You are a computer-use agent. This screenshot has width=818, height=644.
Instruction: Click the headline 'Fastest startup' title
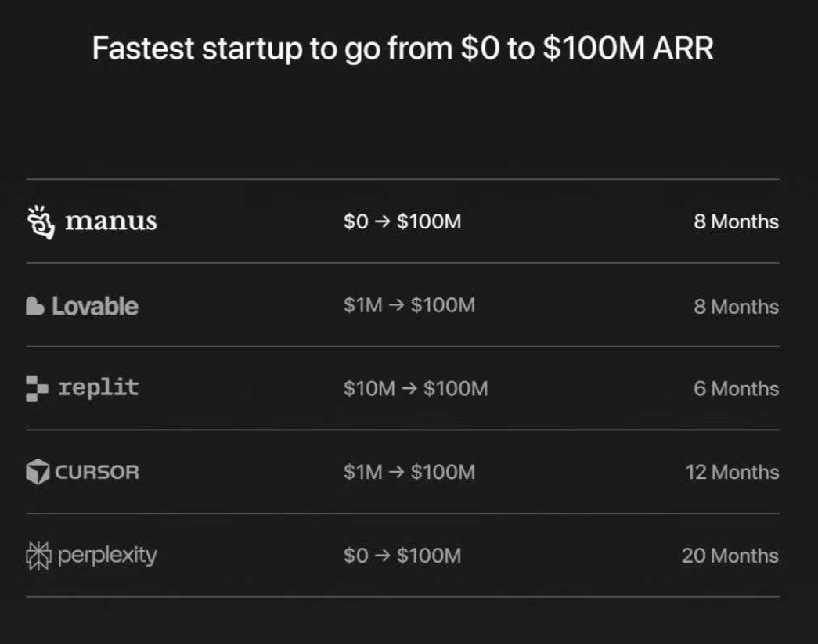(403, 49)
